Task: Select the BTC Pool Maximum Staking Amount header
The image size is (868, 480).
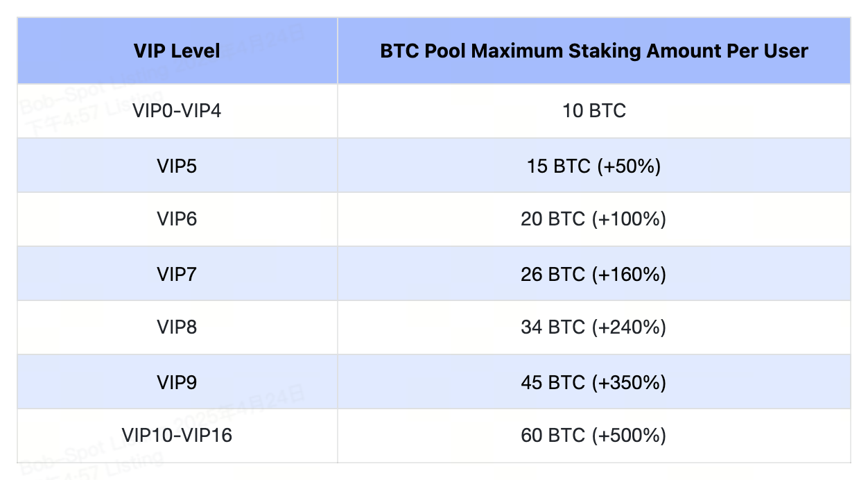Action: [594, 51]
